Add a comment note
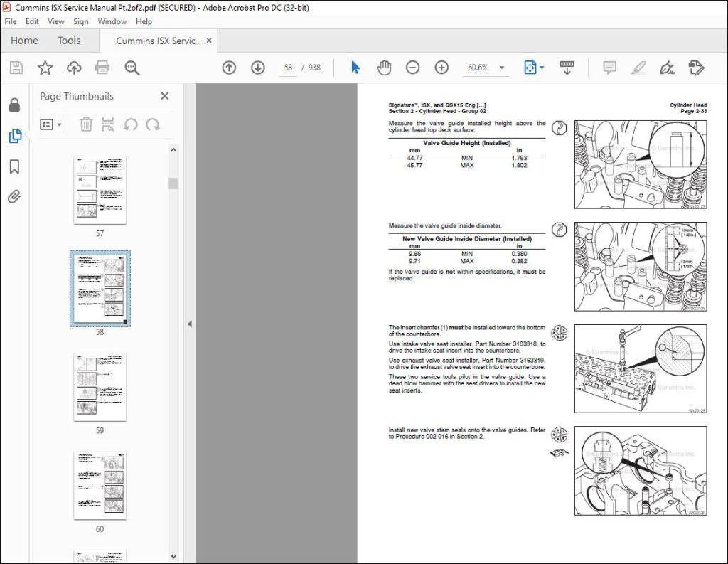 pos(609,68)
